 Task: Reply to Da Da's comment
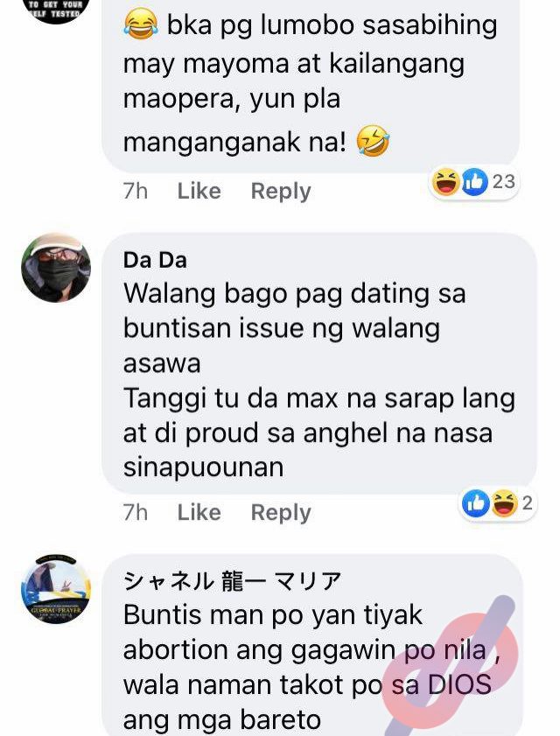[281, 513]
